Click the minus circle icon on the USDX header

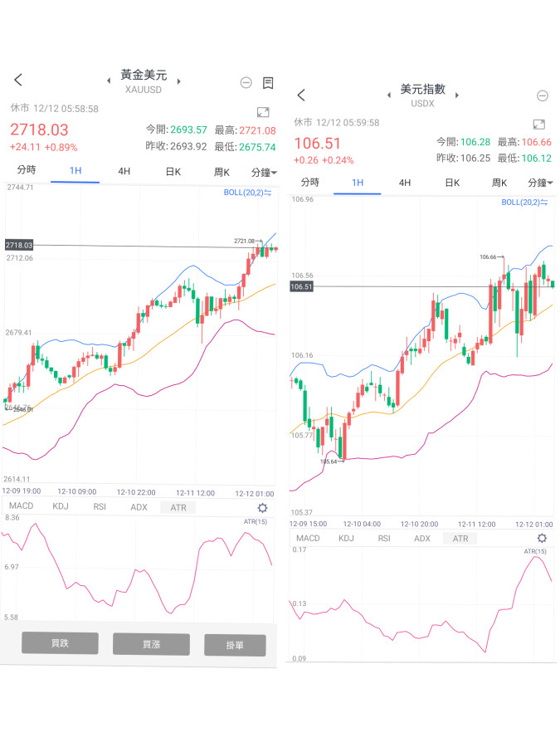point(542,96)
